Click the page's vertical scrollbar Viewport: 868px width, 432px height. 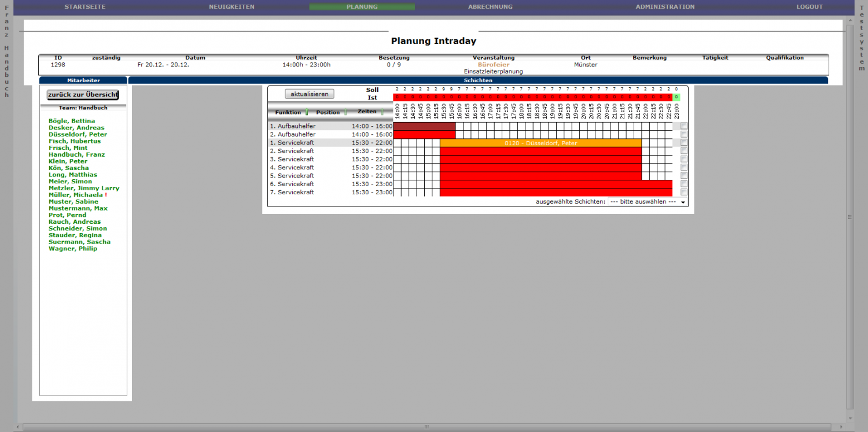click(x=850, y=216)
